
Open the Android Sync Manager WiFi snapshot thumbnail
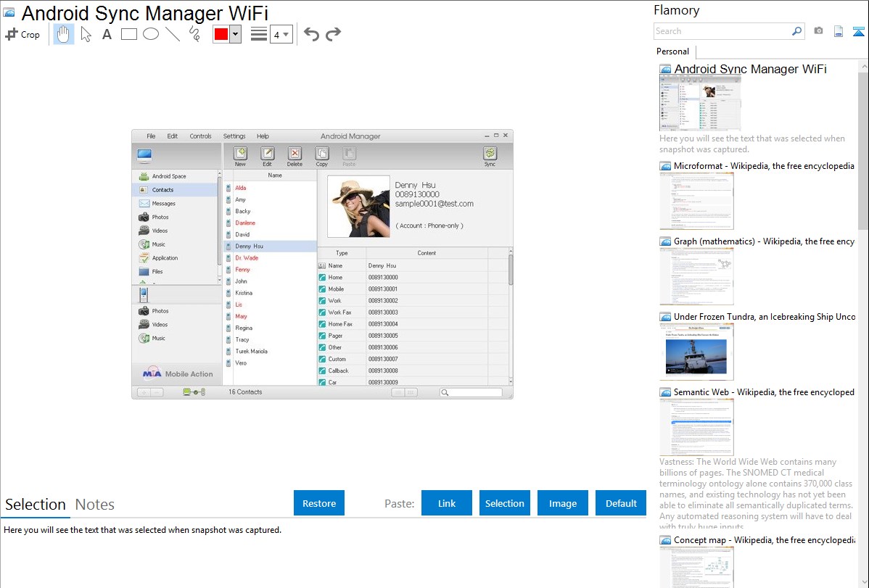[x=700, y=102]
